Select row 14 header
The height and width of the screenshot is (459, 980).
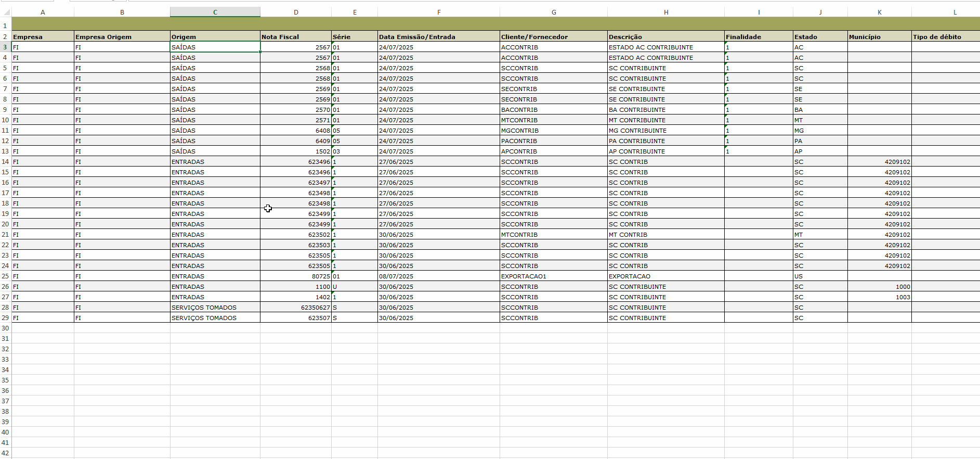(5, 162)
